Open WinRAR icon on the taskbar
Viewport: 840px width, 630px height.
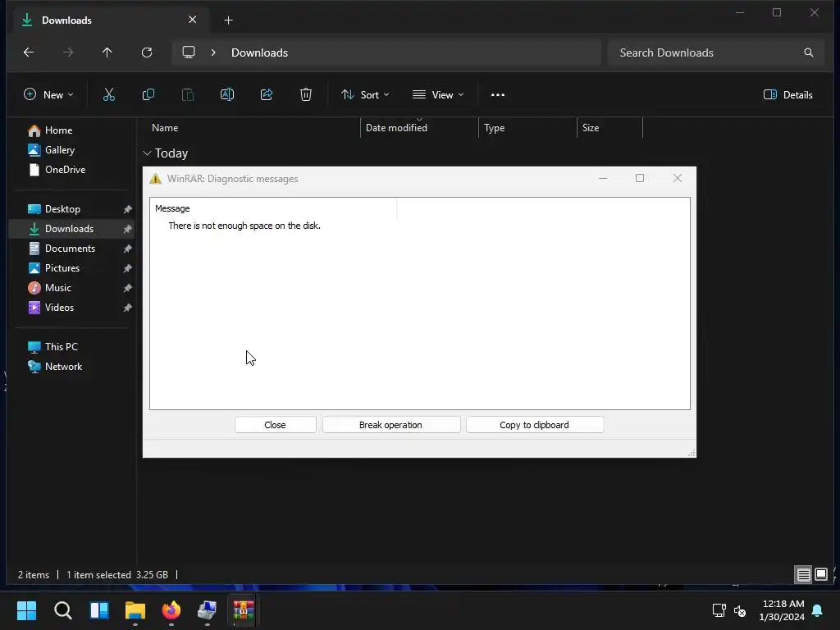243,610
